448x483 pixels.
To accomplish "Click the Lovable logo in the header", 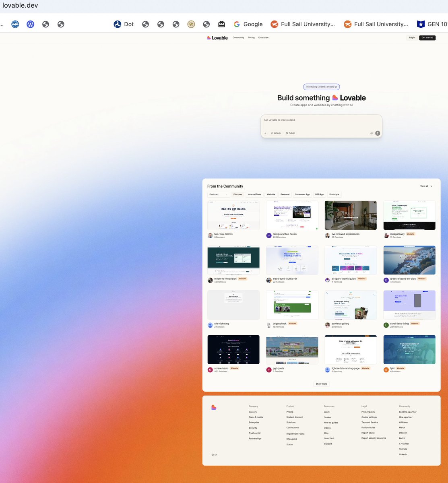I will pos(217,37).
